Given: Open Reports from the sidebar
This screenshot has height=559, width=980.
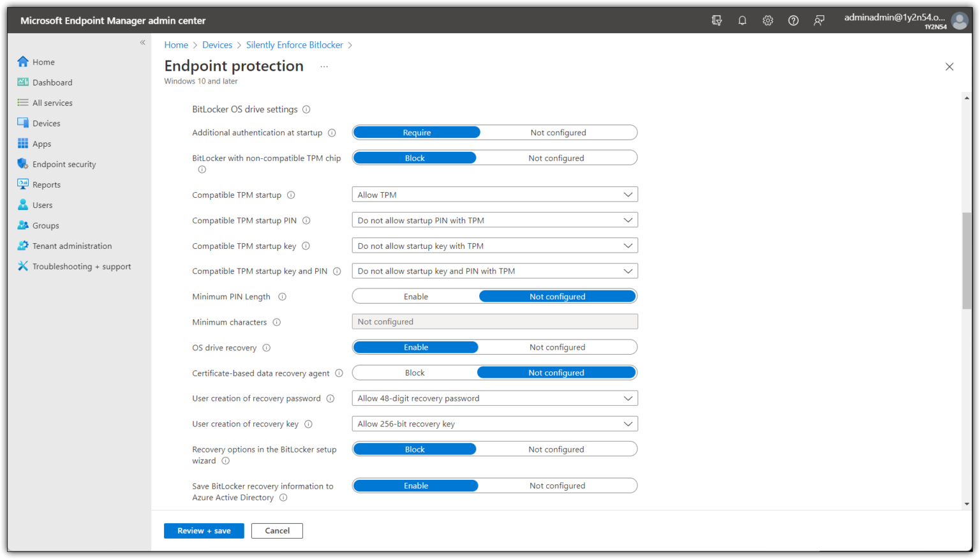Looking at the screenshot, I should [x=46, y=184].
